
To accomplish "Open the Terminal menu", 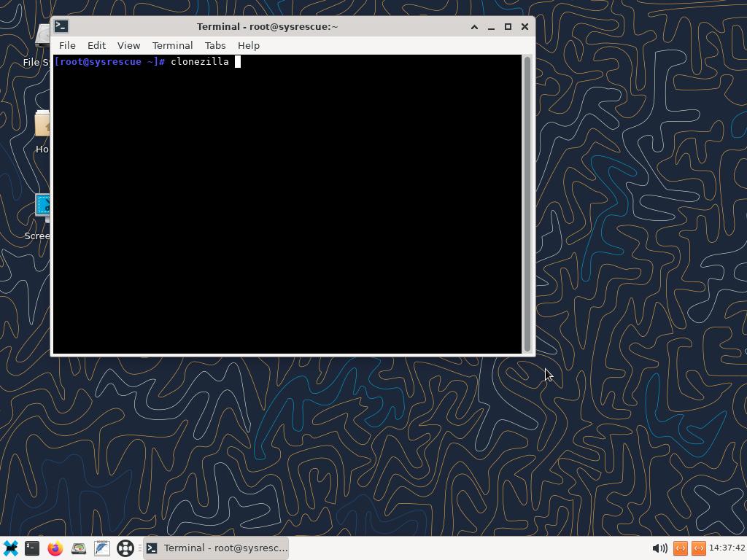I will pos(172,45).
